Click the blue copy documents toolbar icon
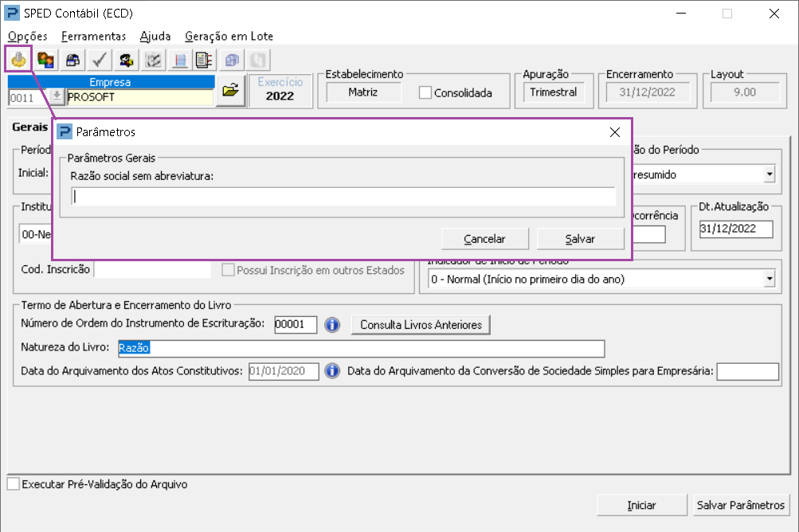Image resolution: width=799 pixels, height=532 pixels. coord(232,60)
